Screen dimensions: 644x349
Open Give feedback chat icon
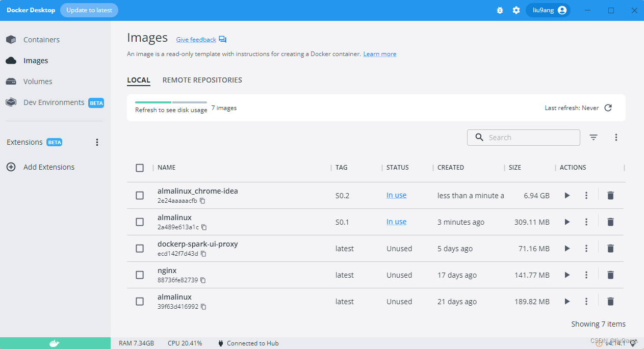222,40
